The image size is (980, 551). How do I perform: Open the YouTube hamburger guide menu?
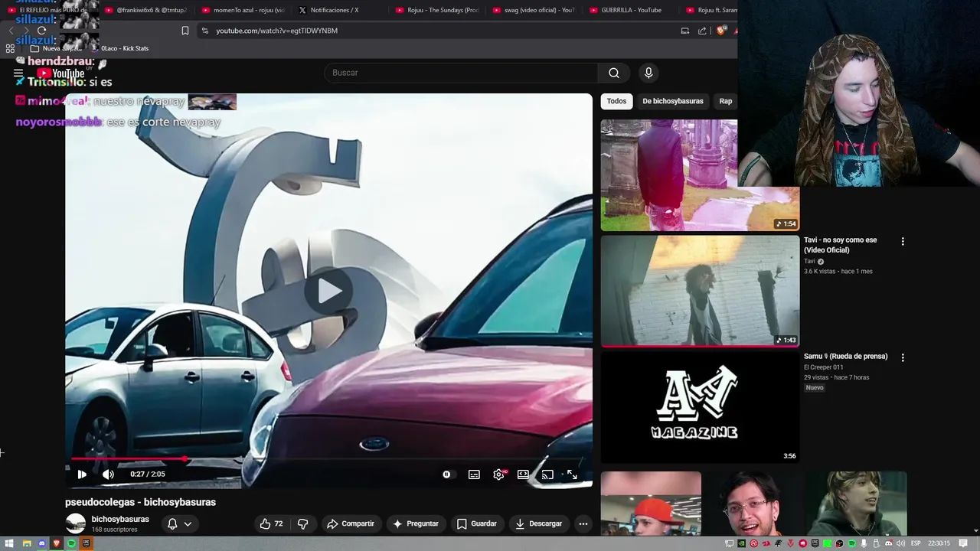pos(18,73)
